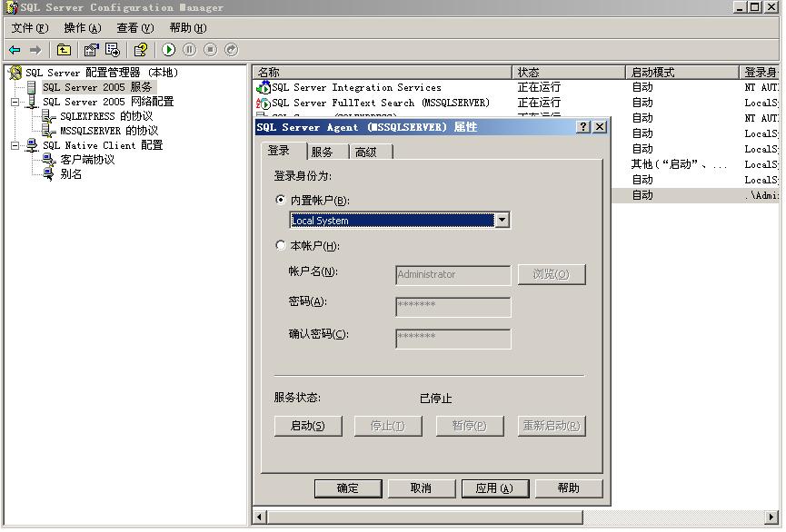Click the Export List toolbar icon

[113, 50]
